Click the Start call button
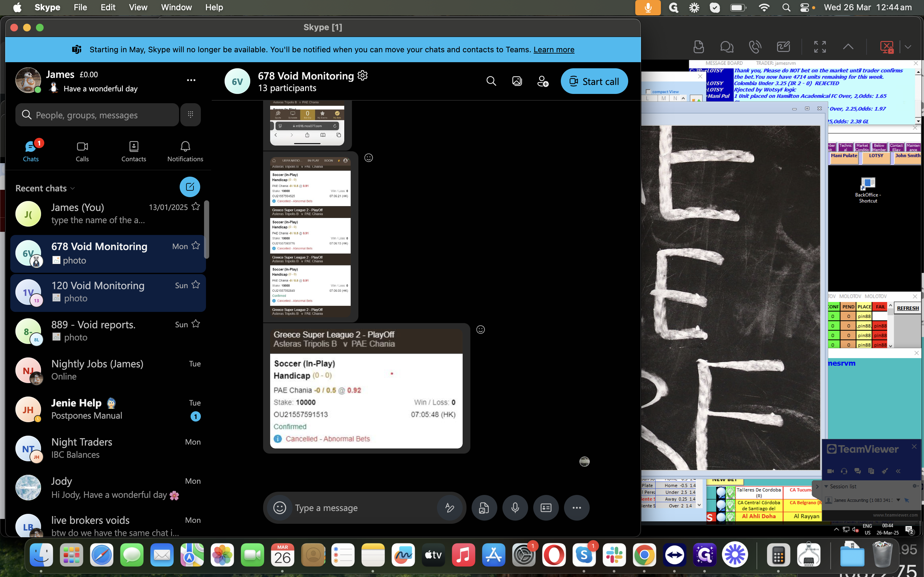Viewport: 924px width, 577px height. point(594,81)
